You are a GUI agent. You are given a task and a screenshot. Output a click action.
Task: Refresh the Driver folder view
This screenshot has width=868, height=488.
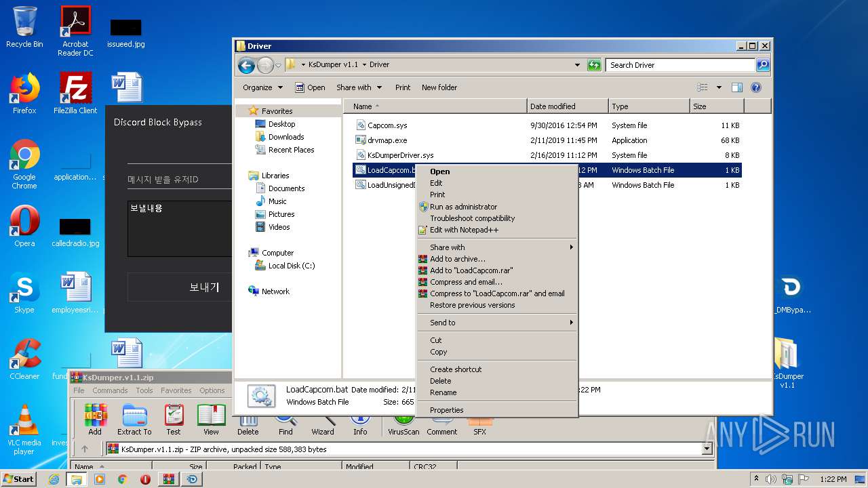tap(594, 65)
